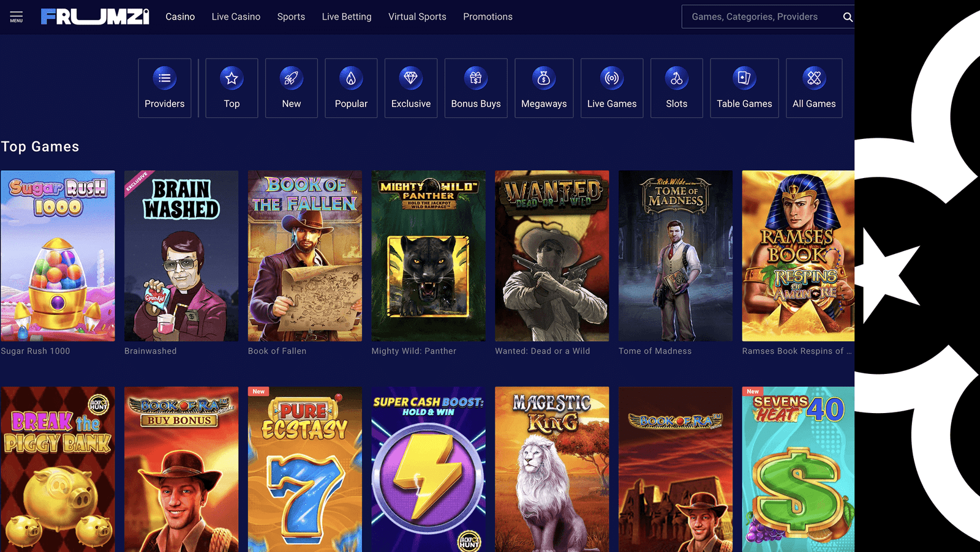Open the Megaways money bag category
The width and height of the screenshot is (980, 552).
(544, 88)
